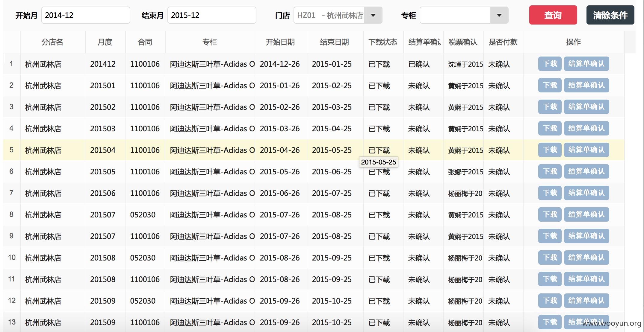Click 结算单确认 in row 8 contract 052030
The height and width of the screenshot is (332, 644).
click(x=586, y=214)
